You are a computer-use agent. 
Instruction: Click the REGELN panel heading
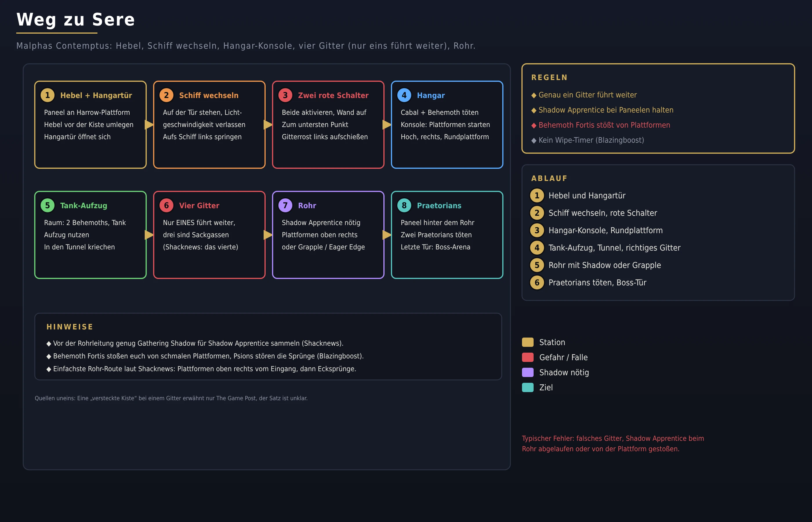pos(549,78)
